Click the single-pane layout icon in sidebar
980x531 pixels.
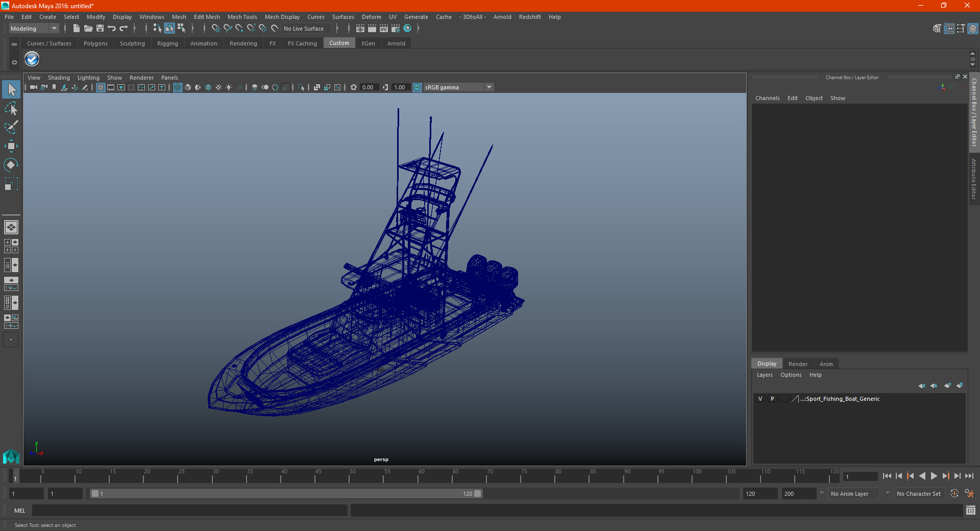coord(11,227)
